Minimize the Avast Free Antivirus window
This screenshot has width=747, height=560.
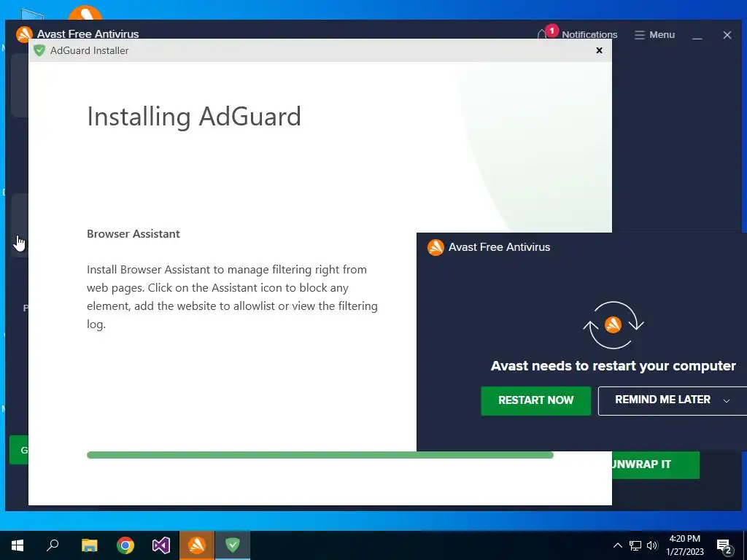[697, 35]
